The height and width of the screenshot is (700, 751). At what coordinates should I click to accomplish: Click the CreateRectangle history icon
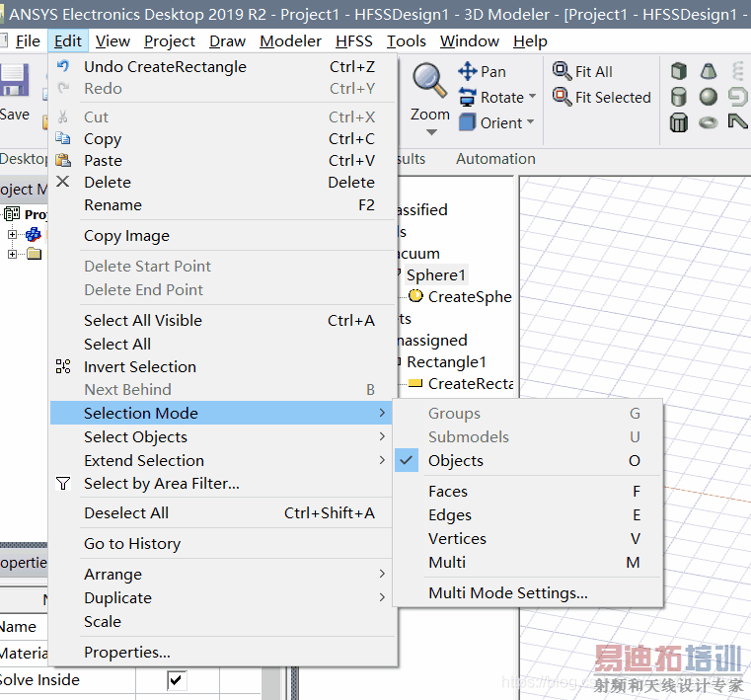(x=415, y=383)
